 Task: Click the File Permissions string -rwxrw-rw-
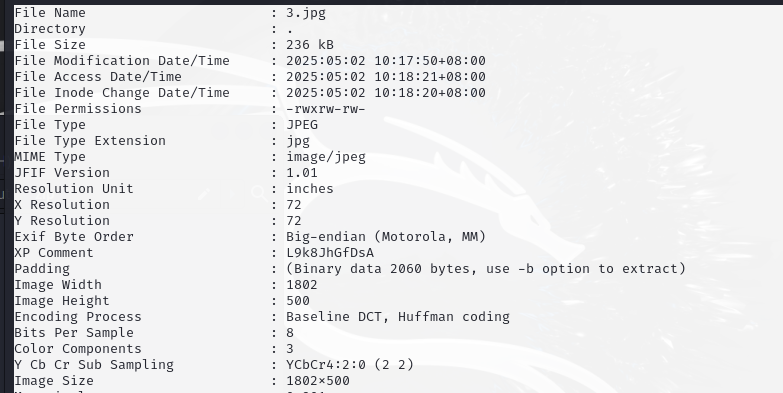point(326,109)
